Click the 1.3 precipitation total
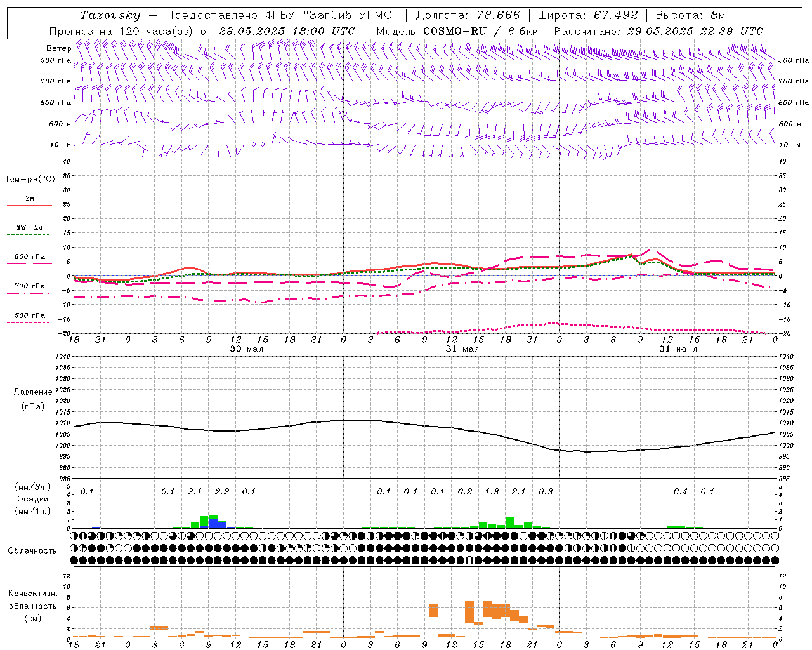812x650 pixels. pyautogui.click(x=492, y=492)
